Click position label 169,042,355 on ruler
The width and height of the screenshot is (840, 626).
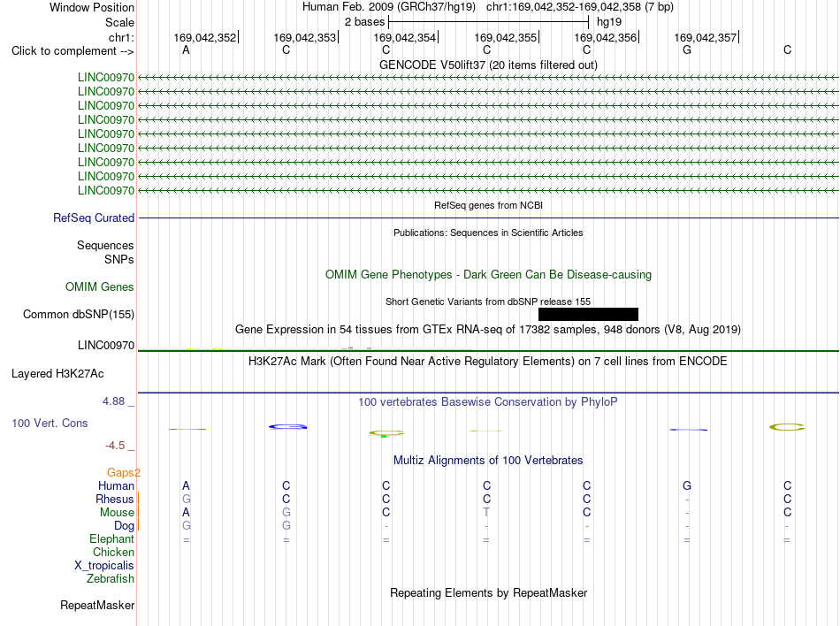coord(505,37)
